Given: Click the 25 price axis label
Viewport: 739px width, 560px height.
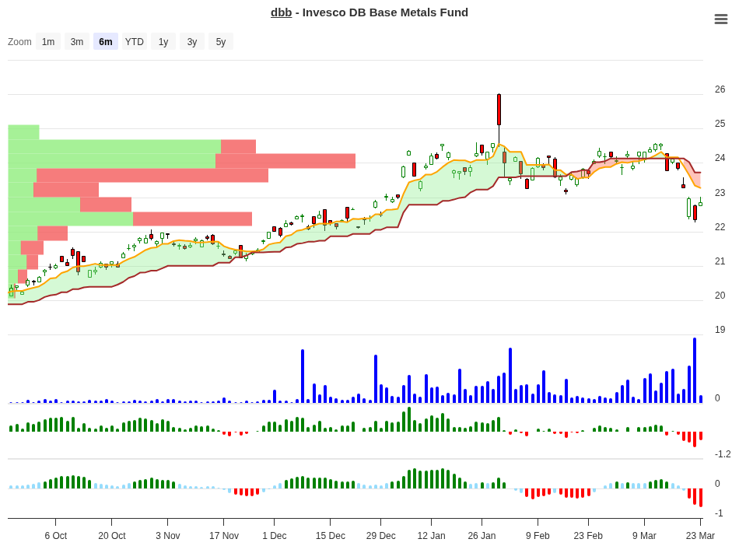Looking at the screenshot, I should (x=720, y=124).
